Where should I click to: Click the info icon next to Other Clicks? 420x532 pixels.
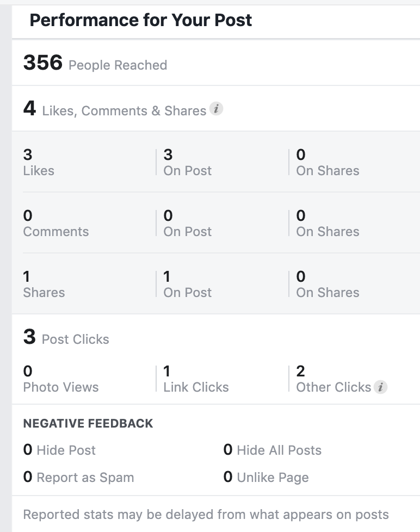[381, 387]
